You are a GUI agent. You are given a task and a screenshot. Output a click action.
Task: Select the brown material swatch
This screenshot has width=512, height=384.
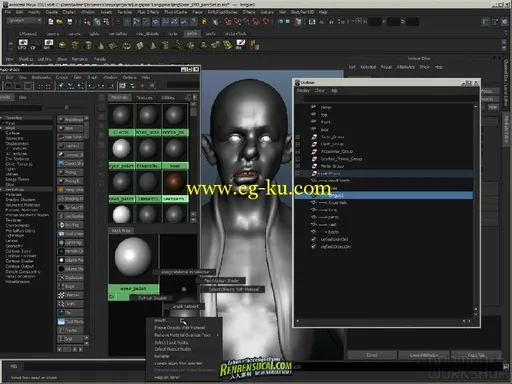point(175,182)
